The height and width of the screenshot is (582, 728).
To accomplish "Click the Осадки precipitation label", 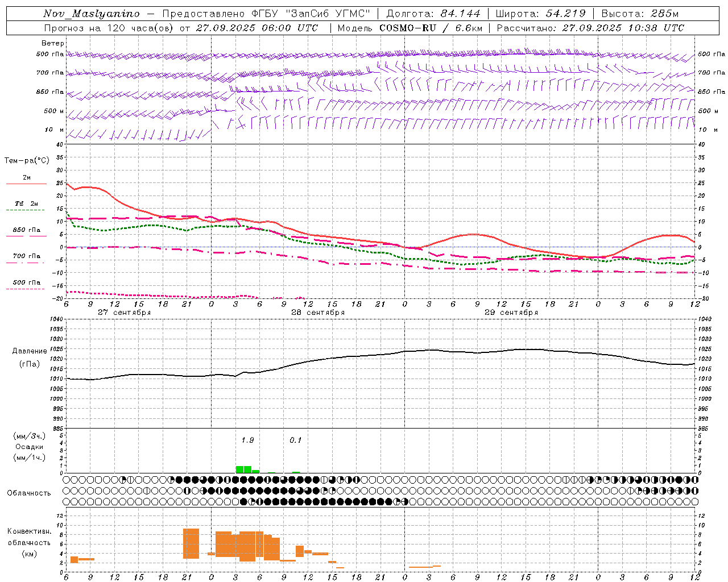I will (x=30, y=447).
